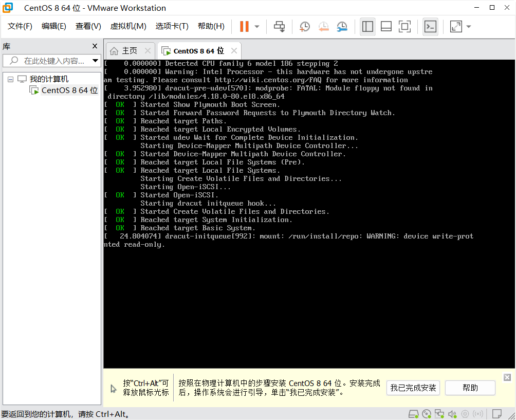Click the webcam device status icon
Viewport: 516px width, 420px height.
465,414
